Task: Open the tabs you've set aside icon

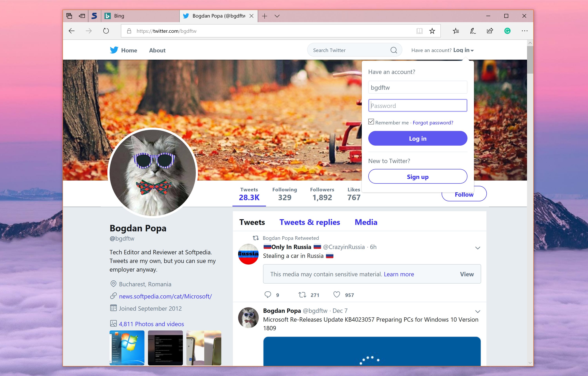Action: [x=69, y=16]
